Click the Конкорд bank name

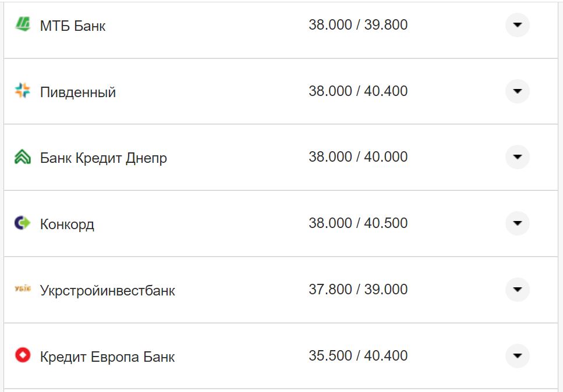tap(68, 223)
